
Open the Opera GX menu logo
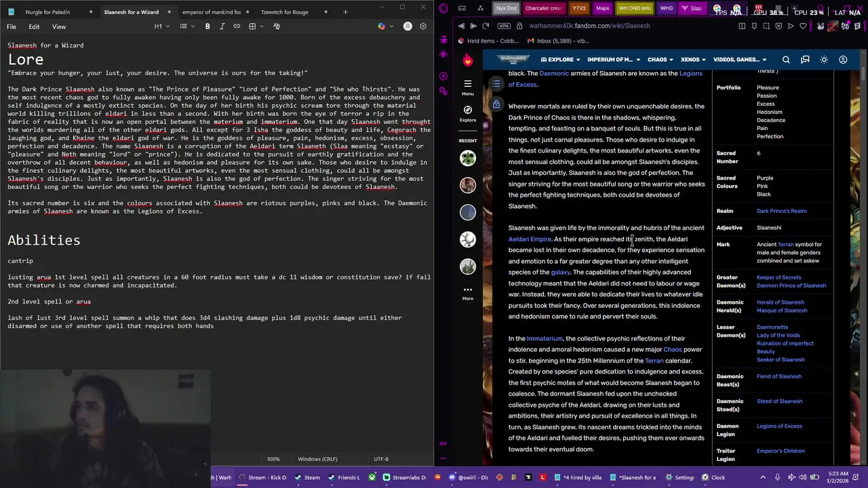point(443,8)
